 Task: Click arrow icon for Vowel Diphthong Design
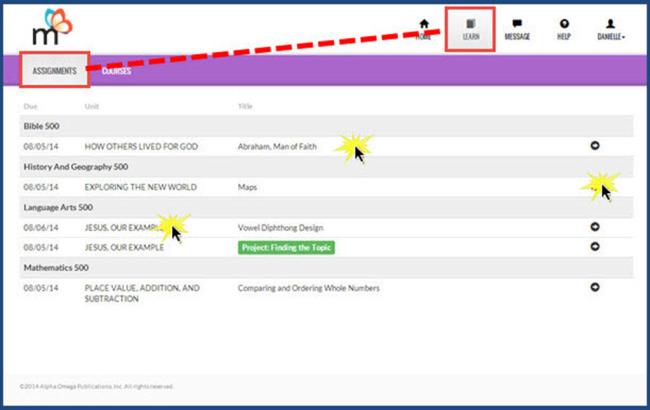point(595,227)
